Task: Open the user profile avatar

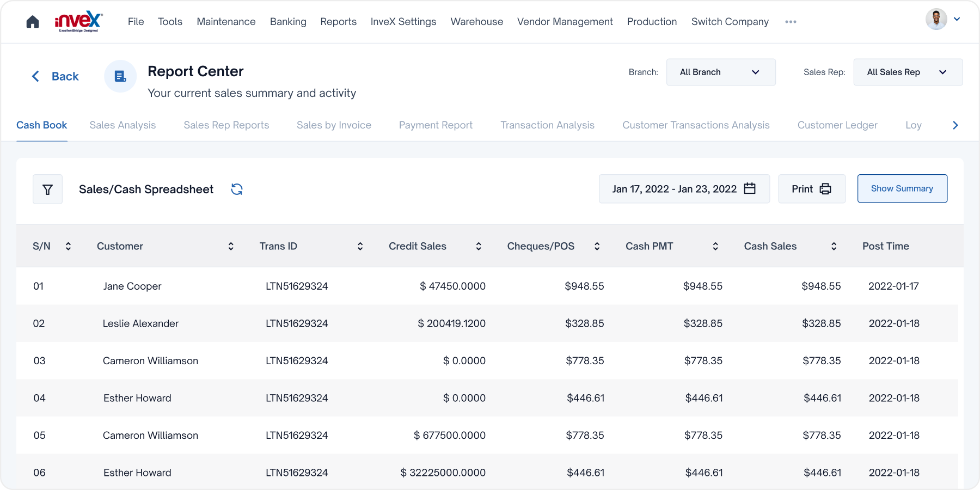Action: pos(936,20)
